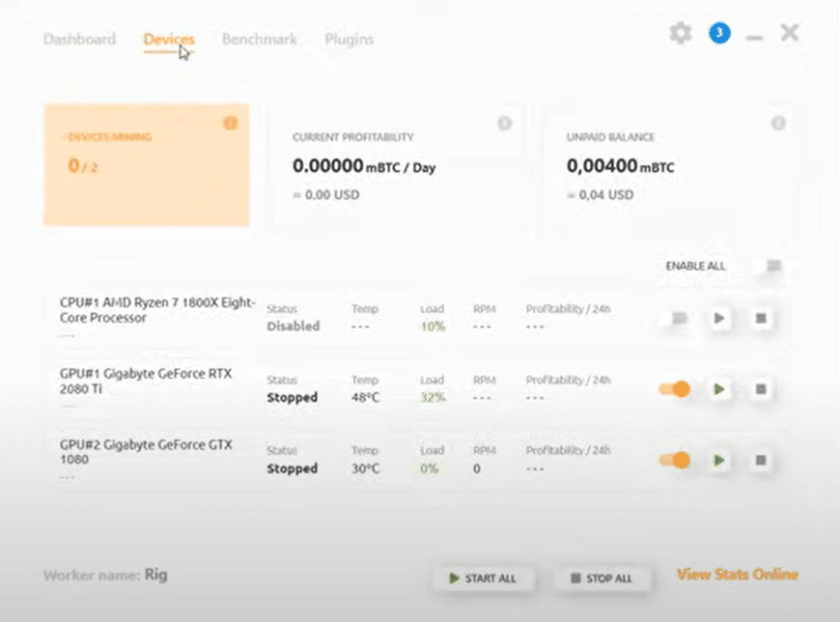This screenshot has width=840, height=622.
Task: Click info icon on Unpaid Balance card
Action: [x=778, y=124]
